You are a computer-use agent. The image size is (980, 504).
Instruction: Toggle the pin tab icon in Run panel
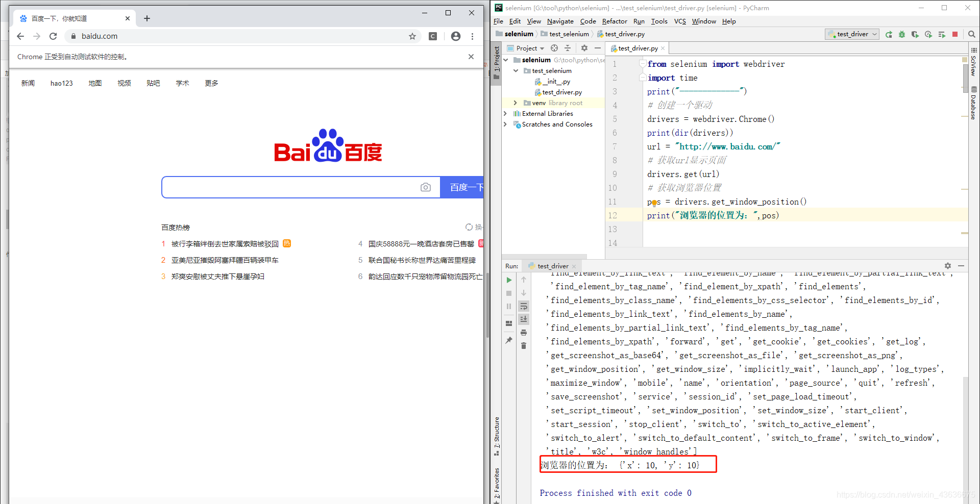coord(509,340)
